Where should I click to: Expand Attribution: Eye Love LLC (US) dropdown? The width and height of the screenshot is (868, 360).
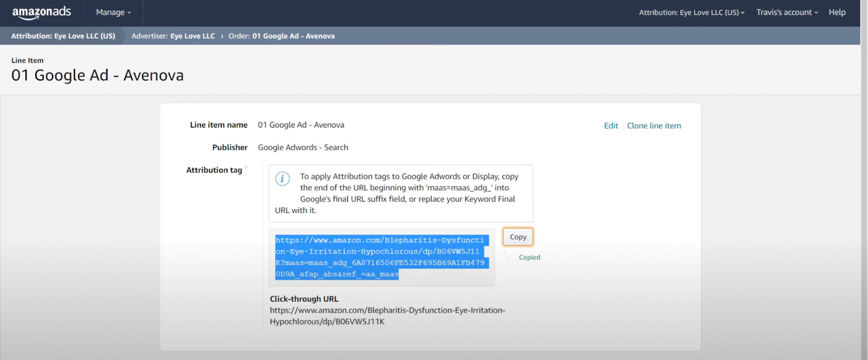(x=692, y=12)
